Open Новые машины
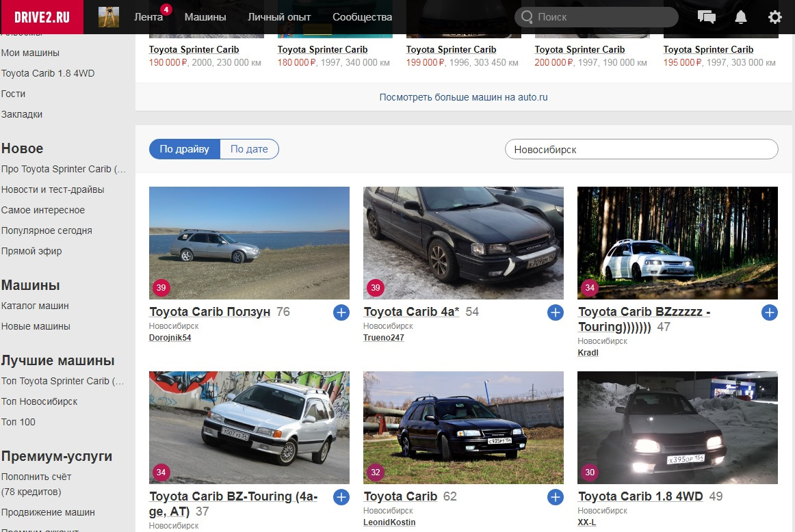Screen dimensions: 795x532 [x=36, y=326]
